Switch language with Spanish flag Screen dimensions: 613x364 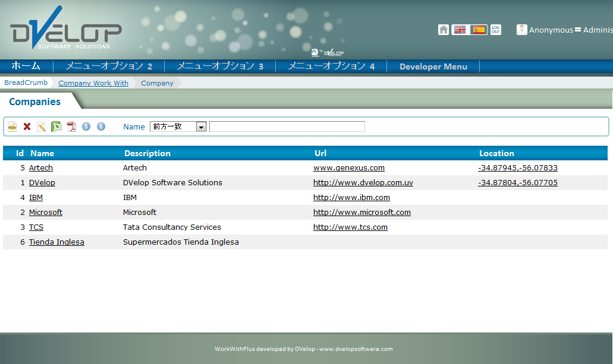[478, 30]
